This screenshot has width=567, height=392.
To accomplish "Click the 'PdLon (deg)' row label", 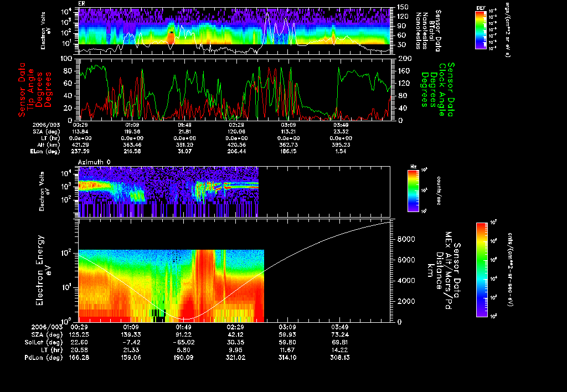I will [x=44, y=357].
